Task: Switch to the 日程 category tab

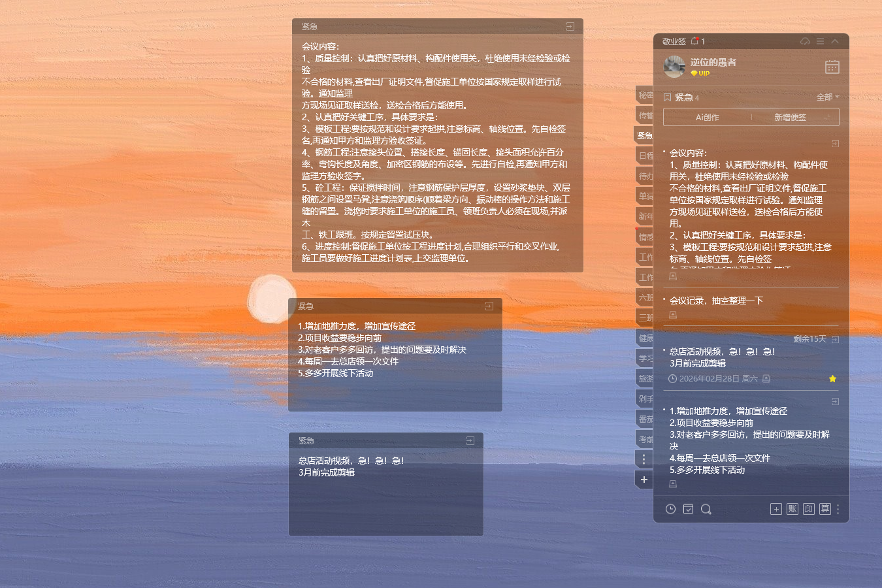Action: click(x=644, y=155)
